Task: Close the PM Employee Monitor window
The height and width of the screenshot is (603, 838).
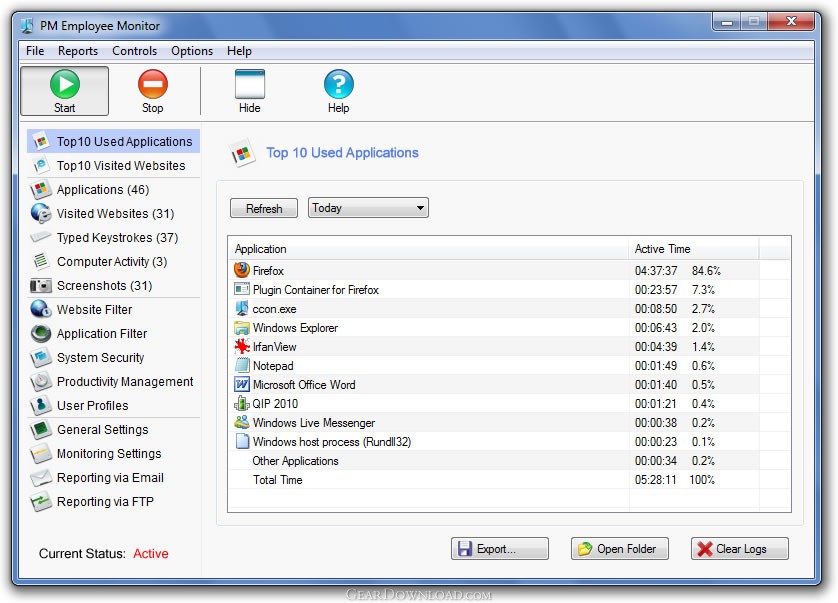Action: [x=792, y=21]
